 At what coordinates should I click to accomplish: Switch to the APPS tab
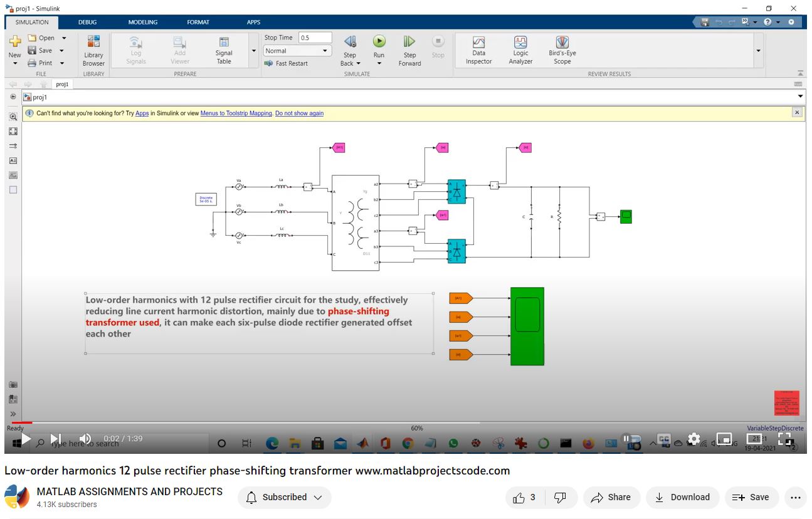[253, 22]
